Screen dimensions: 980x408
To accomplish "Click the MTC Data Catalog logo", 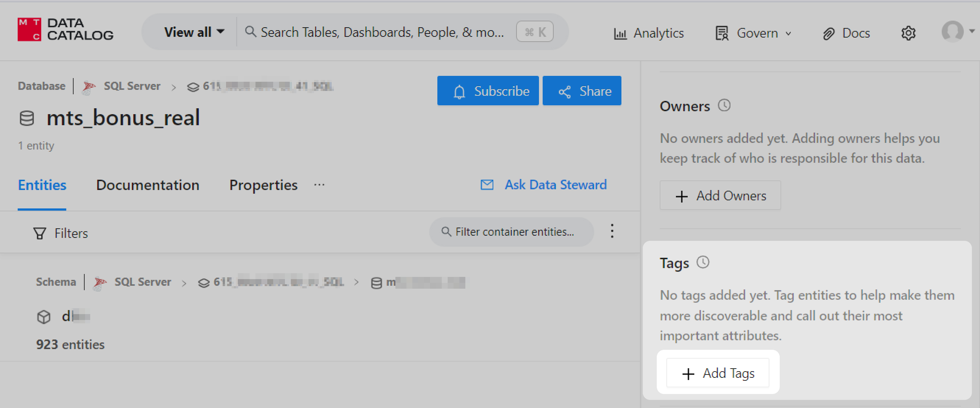I will click(65, 29).
